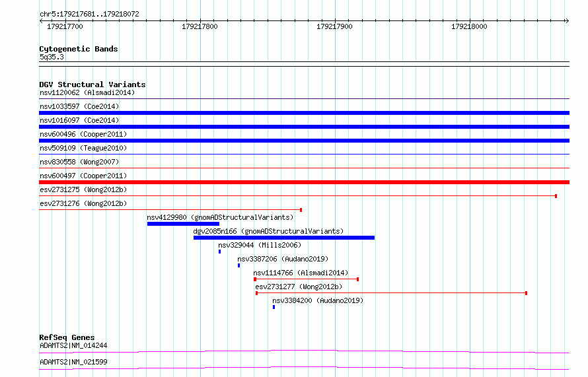Click the red end cap of esv2731276
The image size is (588, 377).
(x=301, y=210)
